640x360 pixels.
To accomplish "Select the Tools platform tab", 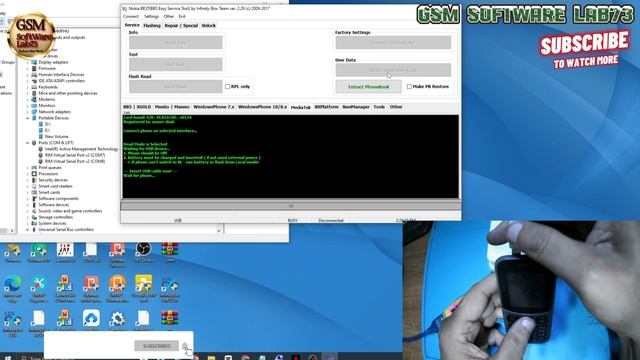I will 379,107.
